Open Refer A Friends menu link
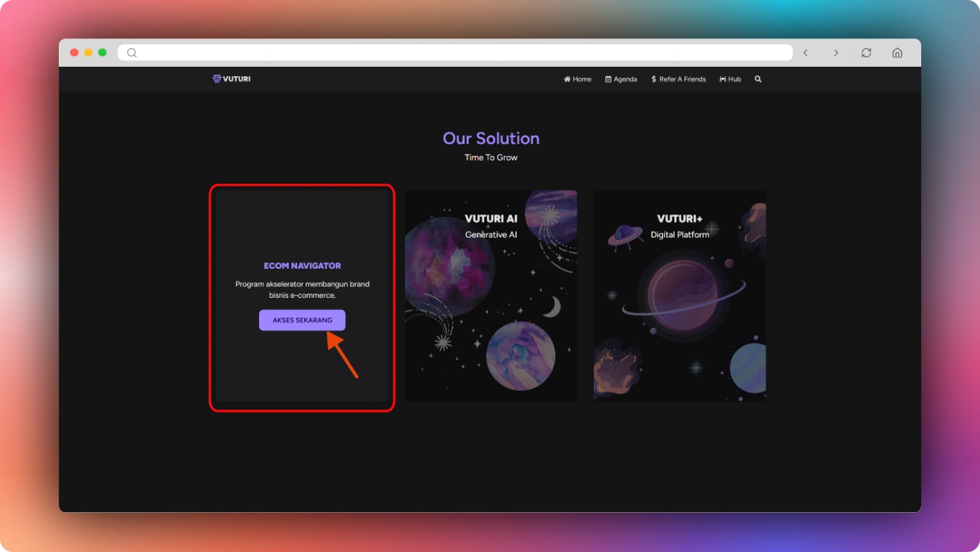 679,79
